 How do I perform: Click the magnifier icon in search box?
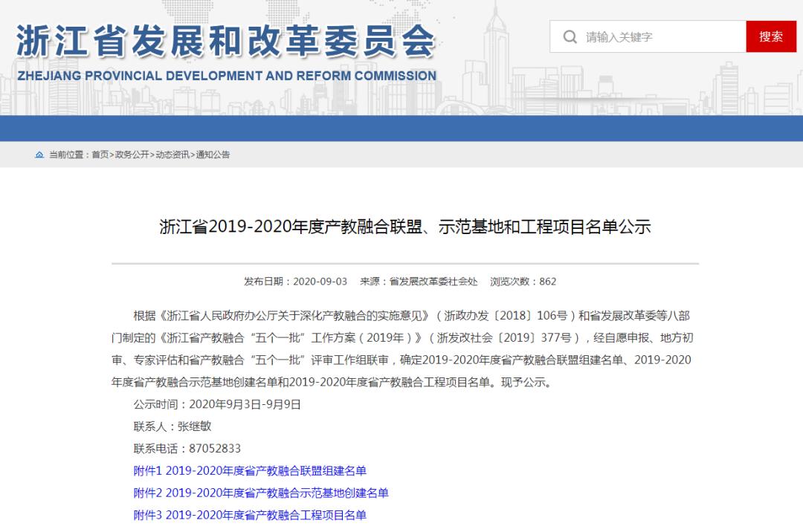click(570, 37)
